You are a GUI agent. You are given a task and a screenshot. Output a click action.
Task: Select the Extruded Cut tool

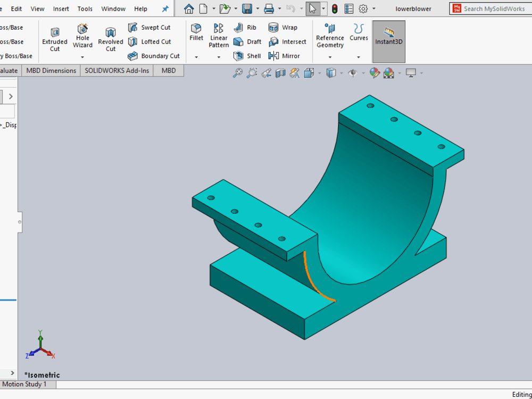(55, 40)
